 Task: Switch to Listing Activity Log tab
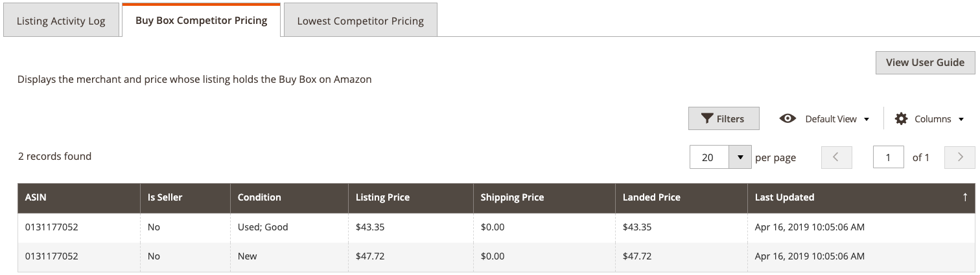(x=61, y=21)
